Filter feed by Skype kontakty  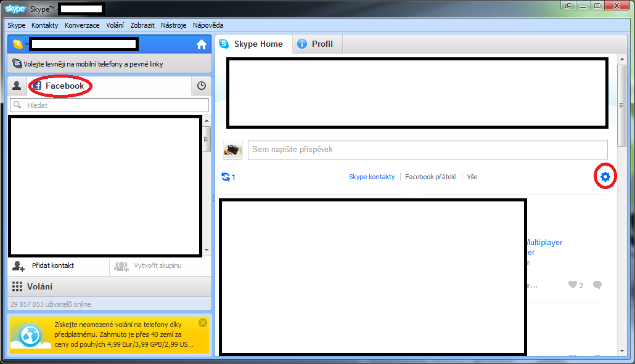(x=372, y=177)
